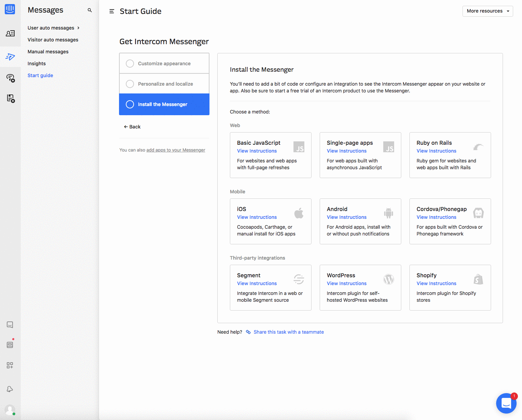The image size is (522, 420).
Task: View Instructions for Cordova/Phonegap
Action: coord(437,217)
